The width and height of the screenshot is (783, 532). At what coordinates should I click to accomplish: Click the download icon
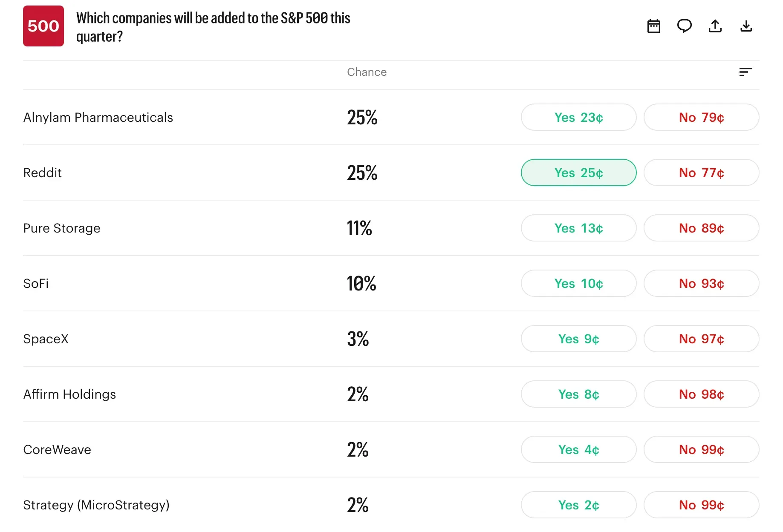(746, 26)
